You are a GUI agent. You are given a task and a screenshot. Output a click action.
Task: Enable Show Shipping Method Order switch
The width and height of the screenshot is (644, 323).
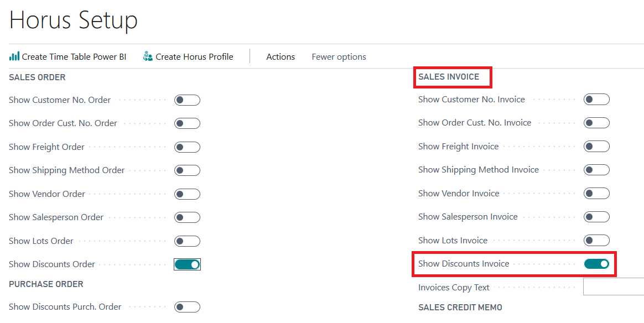(x=188, y=170)
